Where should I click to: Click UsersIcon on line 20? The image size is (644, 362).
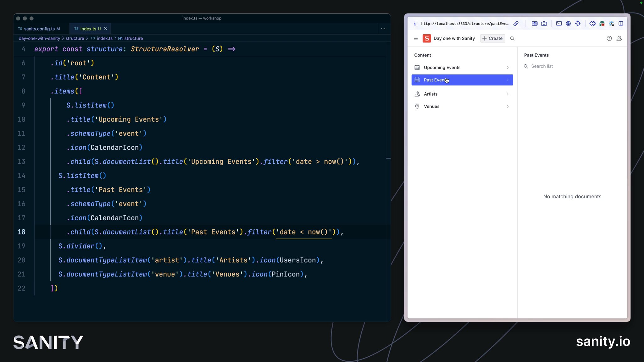(x=298, y=260)
